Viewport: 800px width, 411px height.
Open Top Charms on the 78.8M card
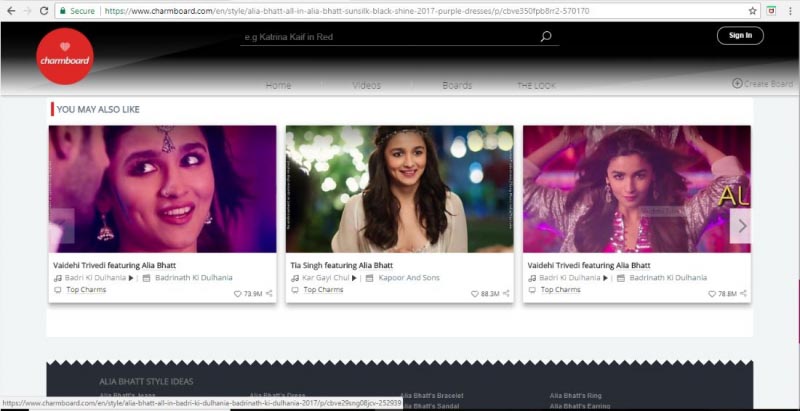coord(561,290)
